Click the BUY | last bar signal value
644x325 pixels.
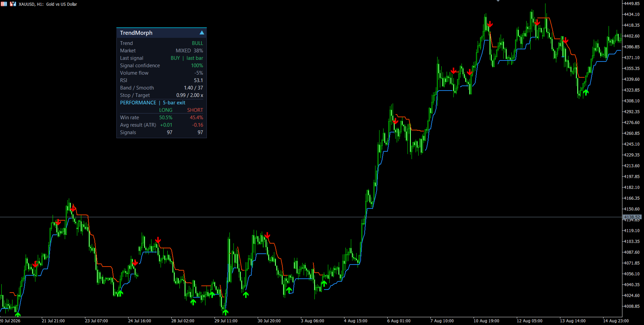pos(187,58)
